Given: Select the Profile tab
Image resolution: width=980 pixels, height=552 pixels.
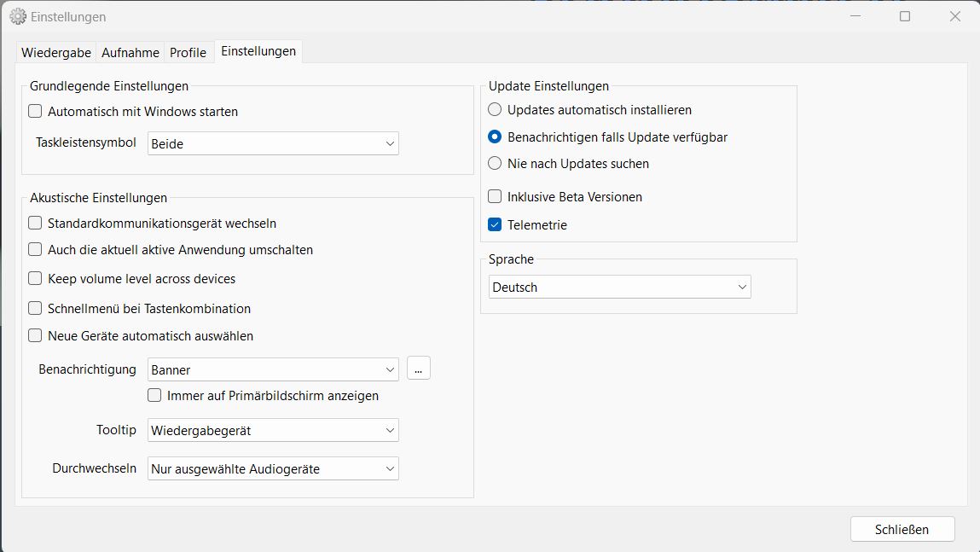Looking at the screenshot, I should tap(188, 52).
